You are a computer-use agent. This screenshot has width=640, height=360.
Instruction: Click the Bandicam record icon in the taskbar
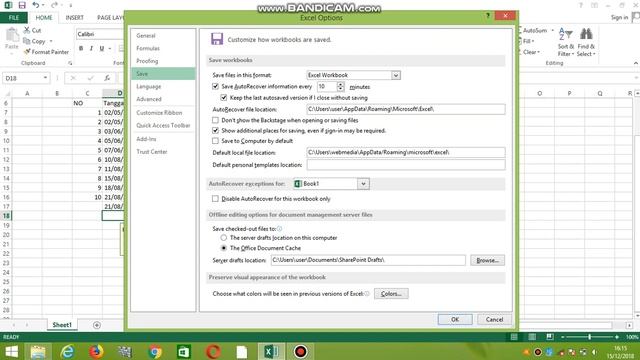pyautogui.click(x=300, y=351)
